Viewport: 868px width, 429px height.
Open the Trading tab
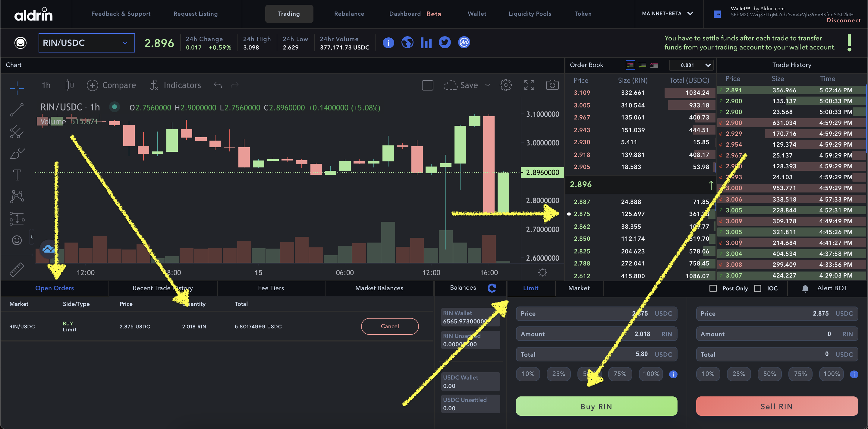(x=289, y=14)
